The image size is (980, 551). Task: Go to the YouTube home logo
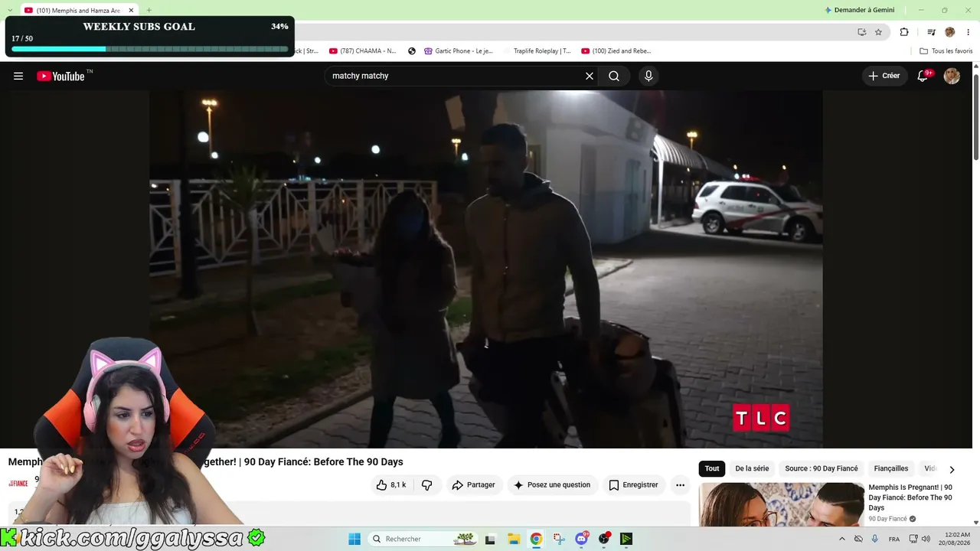pos(60,76)
